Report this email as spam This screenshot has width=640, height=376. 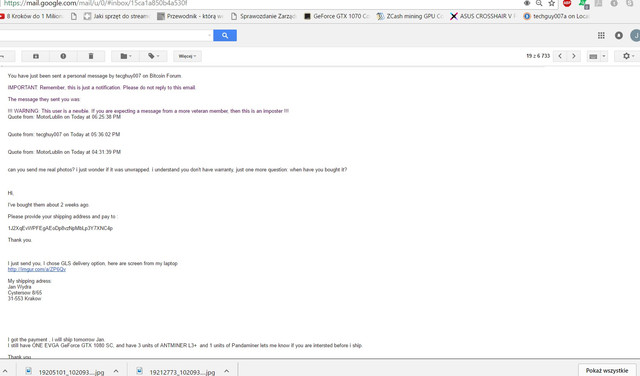63,56
